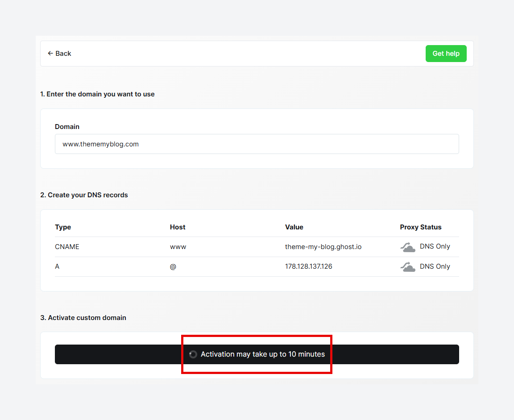This screenshot has width=514, height=420.
Task: Click the Host column header
Action: coord(178,227)
